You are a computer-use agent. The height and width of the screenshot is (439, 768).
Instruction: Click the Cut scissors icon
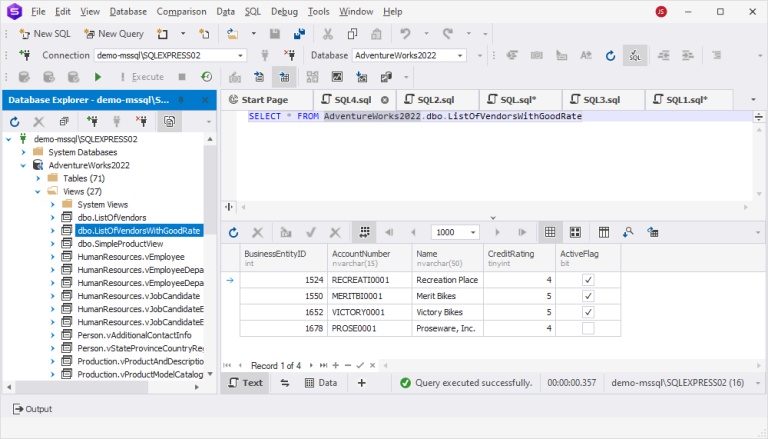click(328, 34)
